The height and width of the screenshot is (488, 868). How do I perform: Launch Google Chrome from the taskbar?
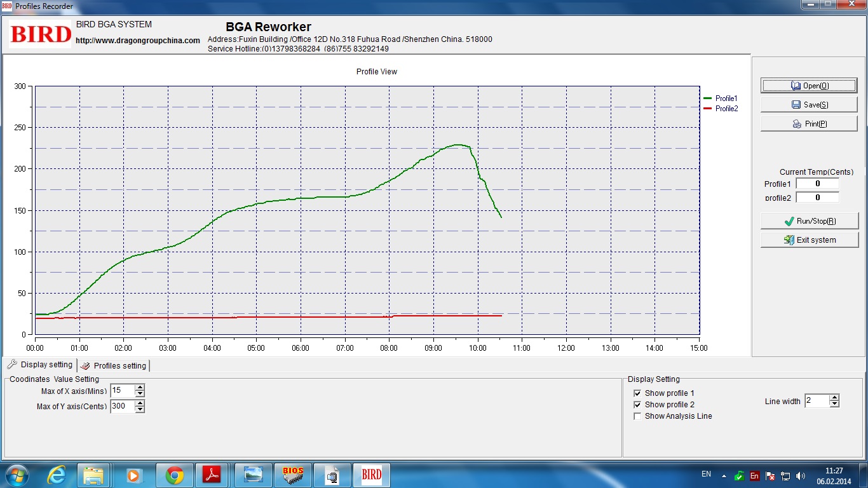click(x=175, y=475)
